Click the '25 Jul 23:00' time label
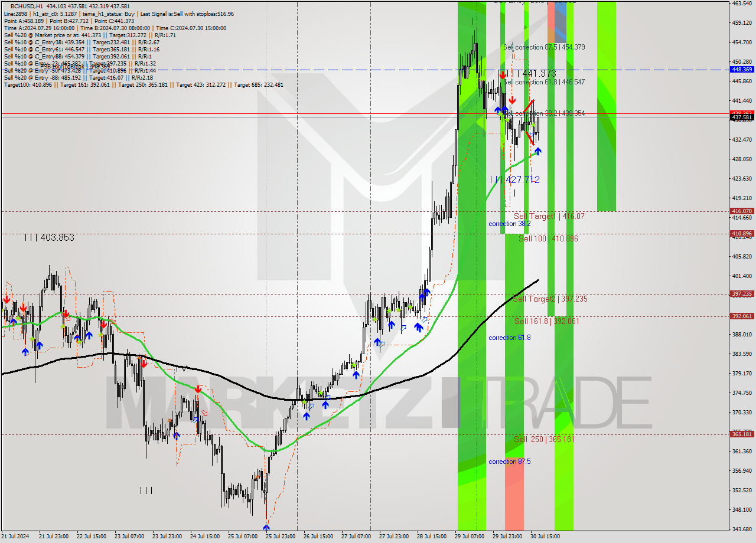Image resolution: width=756 pixels, height=543 pixels. (x=281, y=537)
